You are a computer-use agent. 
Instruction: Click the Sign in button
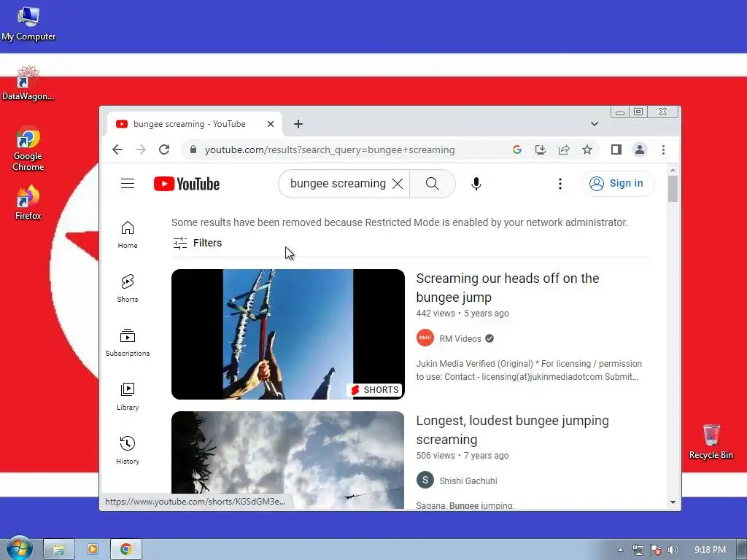pyautogui.click(x=617, y=183)
